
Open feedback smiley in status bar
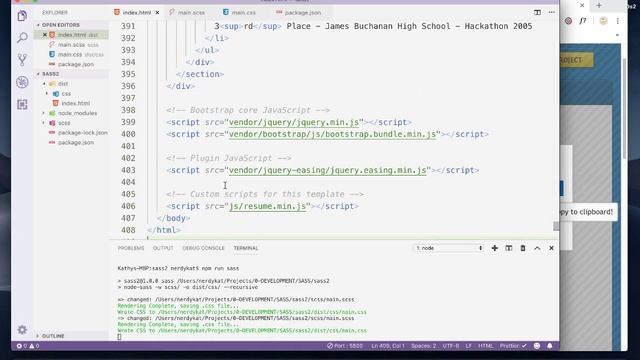537,346
